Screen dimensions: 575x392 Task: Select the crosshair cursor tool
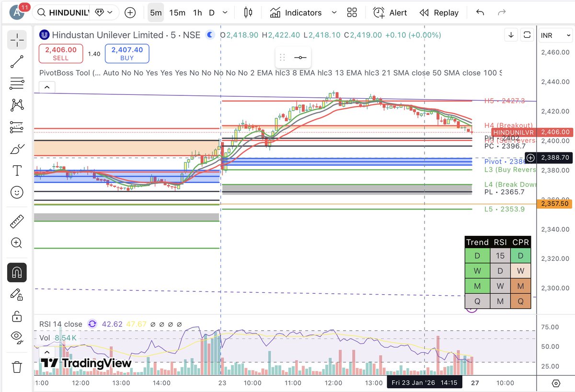(17, 39)
